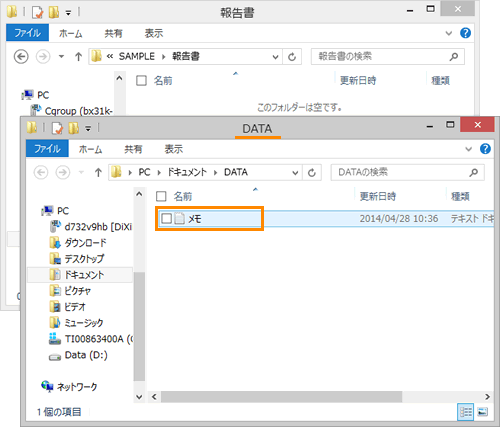The image size is (500, 427).
Task: Sort by 種類 column in DATA window
Action: click(x=460, y=196)
